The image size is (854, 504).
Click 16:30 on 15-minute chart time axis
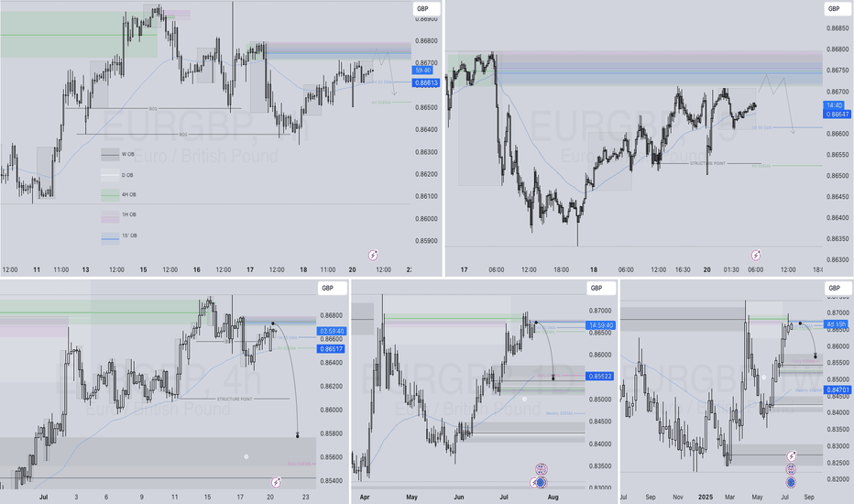coord(683,269)
